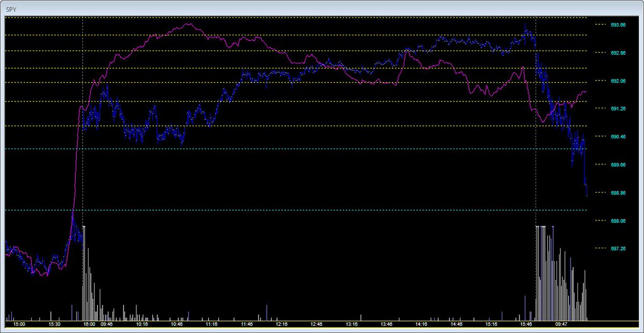Click the 11:46 time axis label
The height and width of the screenshot is (333, 644).
click(246, 324)
